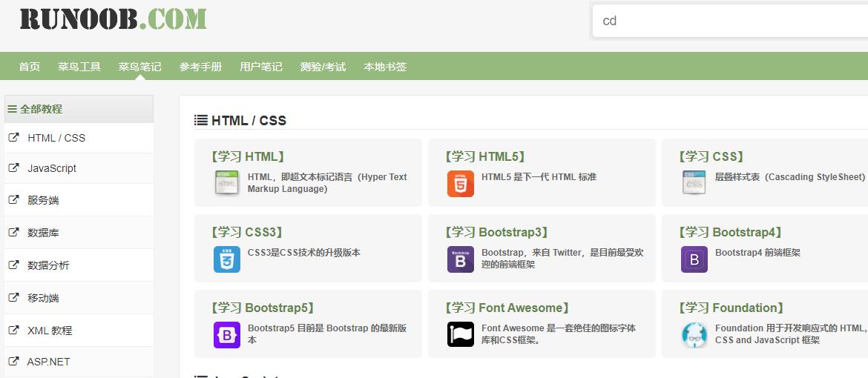Select 数据库 in the sidebar
The image size is (868, 378).
pyautogui.click(x=79, y=233)
